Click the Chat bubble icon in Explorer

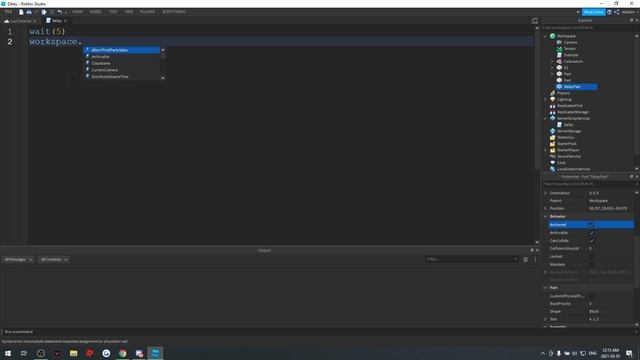pyautogui.click(x=553, y=162)
